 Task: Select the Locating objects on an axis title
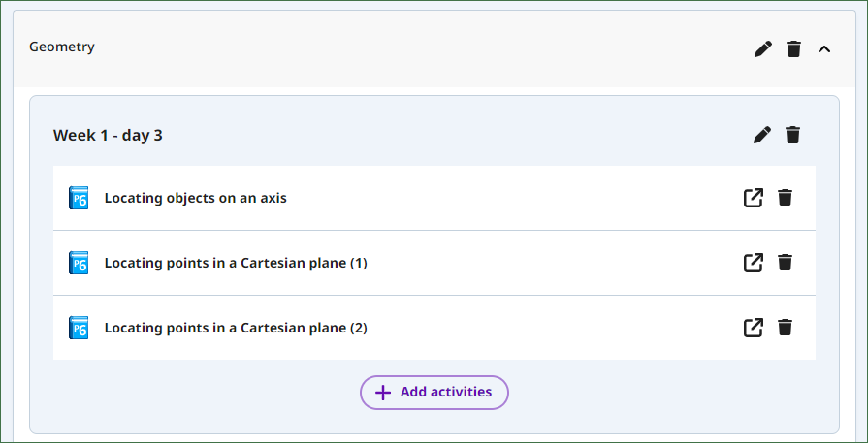[195, 198]
